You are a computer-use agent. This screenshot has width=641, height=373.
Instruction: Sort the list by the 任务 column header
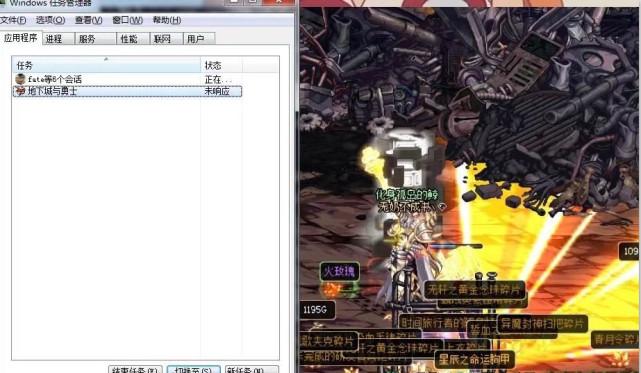click(106, 65)
